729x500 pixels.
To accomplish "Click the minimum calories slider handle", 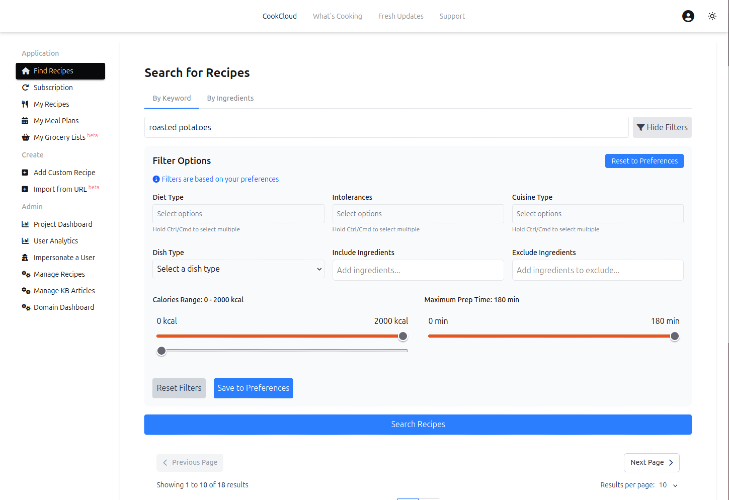I will tap(161, 351).
